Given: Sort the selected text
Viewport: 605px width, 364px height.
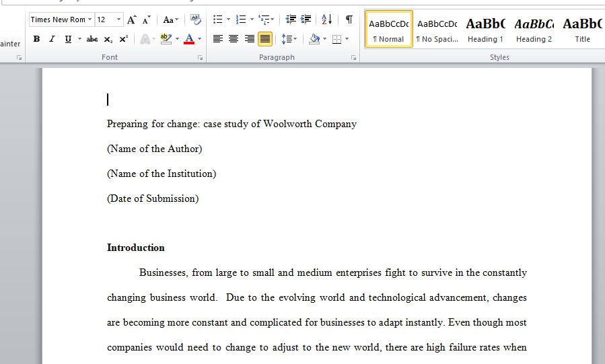Looking at the screenshot, I should [x=326, y=20].
